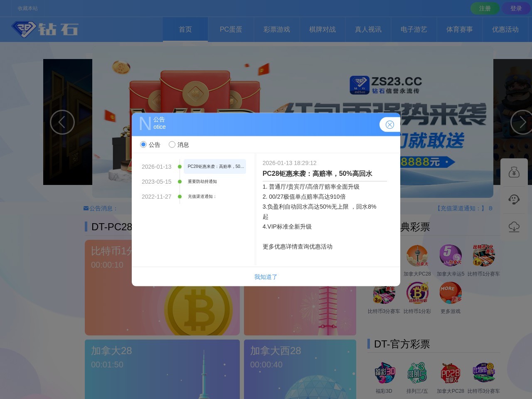
Task: Open the 真人视讯 menu item
Action: tap(368, 30)
